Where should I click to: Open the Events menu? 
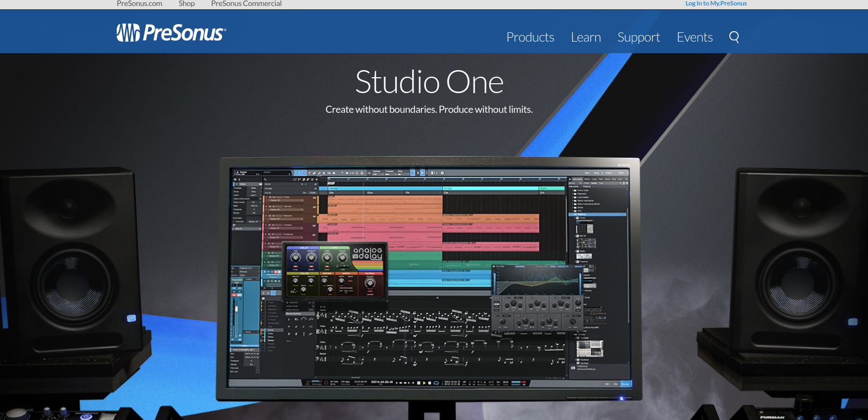click(694, 37)
